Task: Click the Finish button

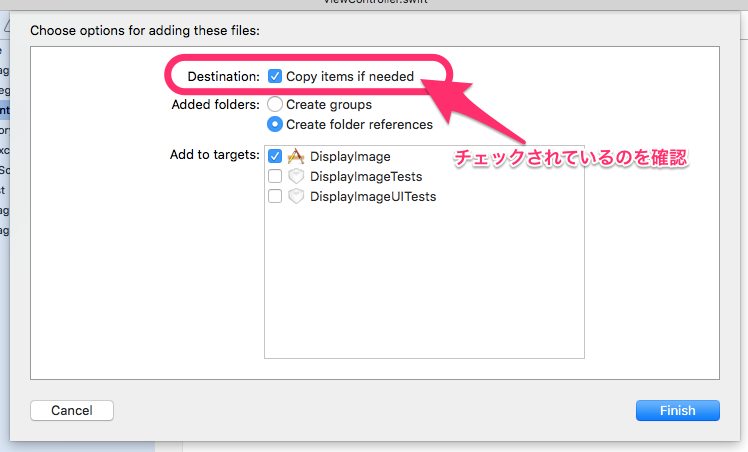Action: (x=677, y=411)
